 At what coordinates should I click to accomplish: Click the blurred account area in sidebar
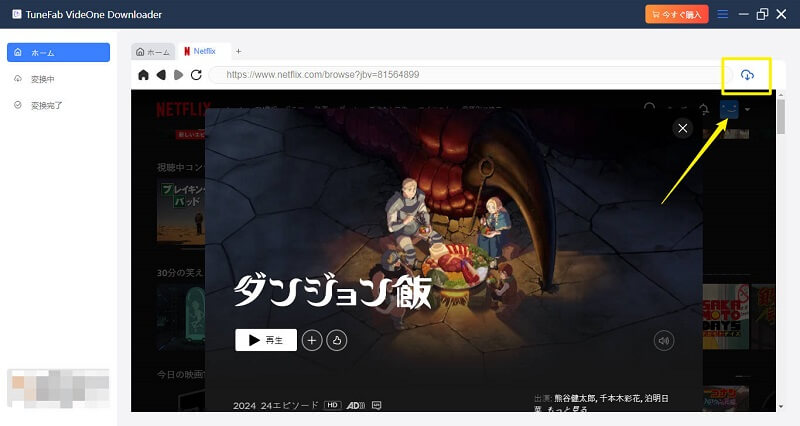point(58,388)
